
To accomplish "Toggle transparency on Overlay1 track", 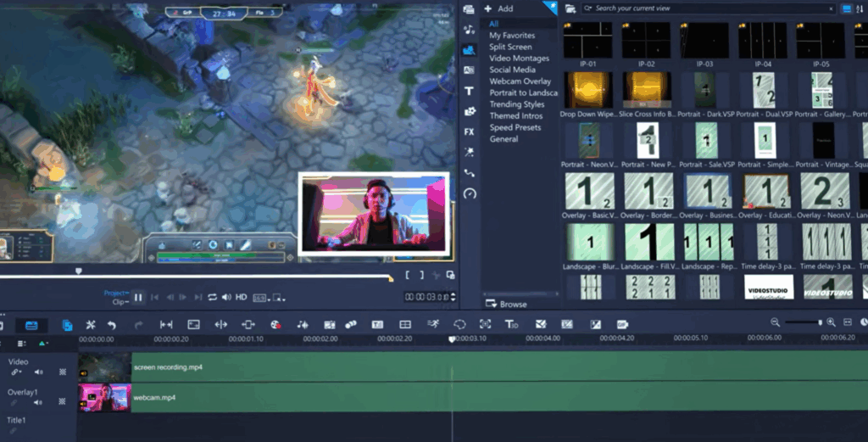I will click(62, 401).
